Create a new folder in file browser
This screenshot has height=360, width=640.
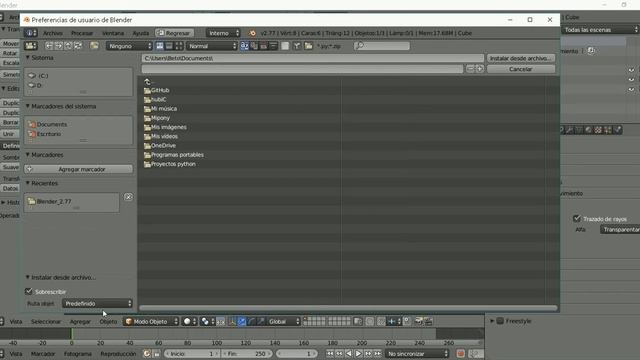point(94,46)
